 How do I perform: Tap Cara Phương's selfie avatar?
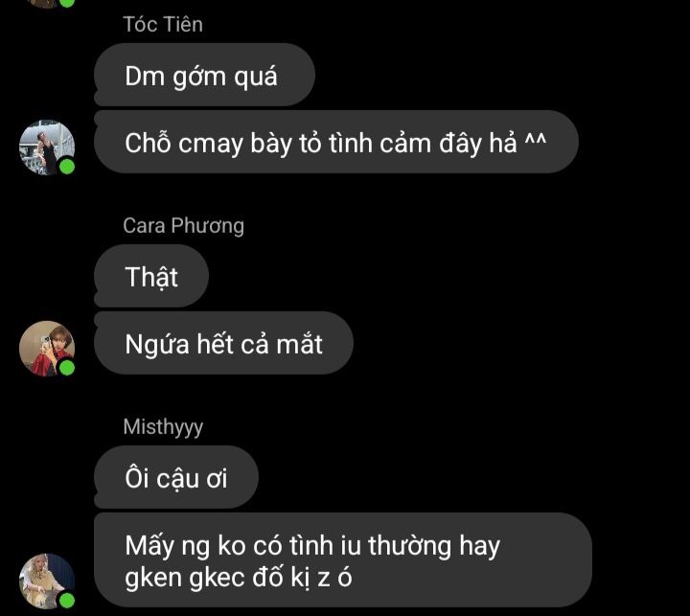47,349
